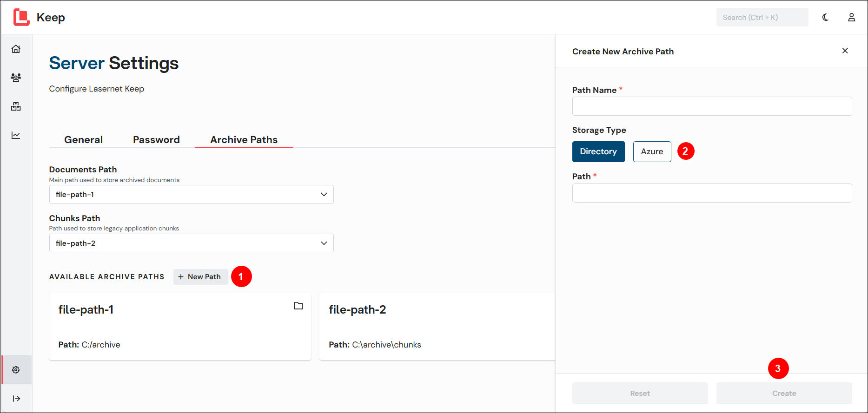Image resolution: width=868 pixels, height=413 pixels.
Task: Open the Home icon in the sidebar
Action: pos(16,49)
